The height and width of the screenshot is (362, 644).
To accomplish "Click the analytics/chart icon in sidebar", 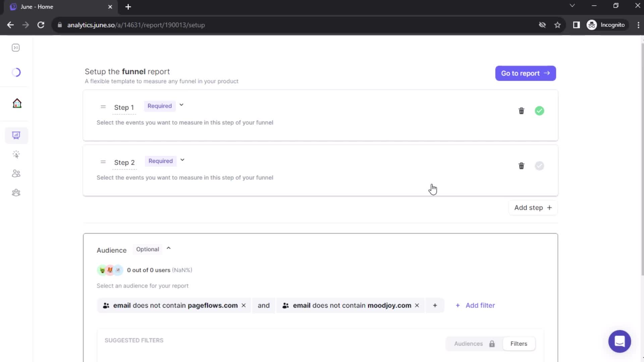I will pos(16,135).
